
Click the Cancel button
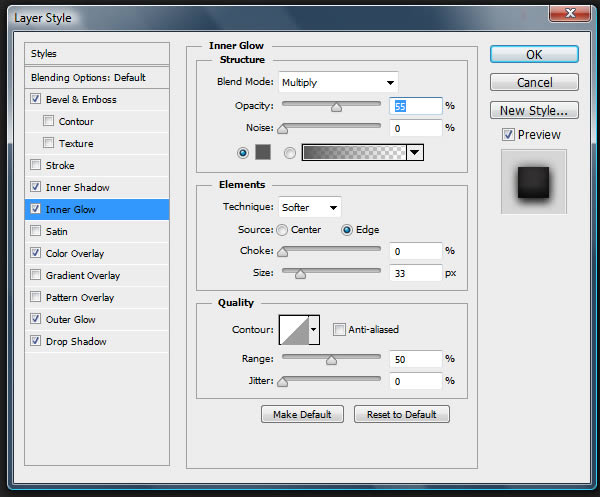pyautogui.click(x=534, y=82)
